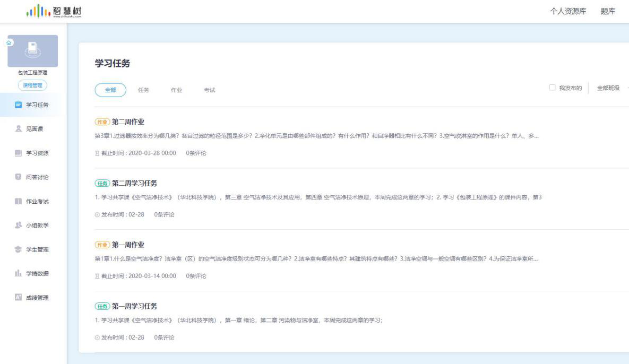Open 学情数据 bar chart icon

pyautogui.click(x=18, y=274)
